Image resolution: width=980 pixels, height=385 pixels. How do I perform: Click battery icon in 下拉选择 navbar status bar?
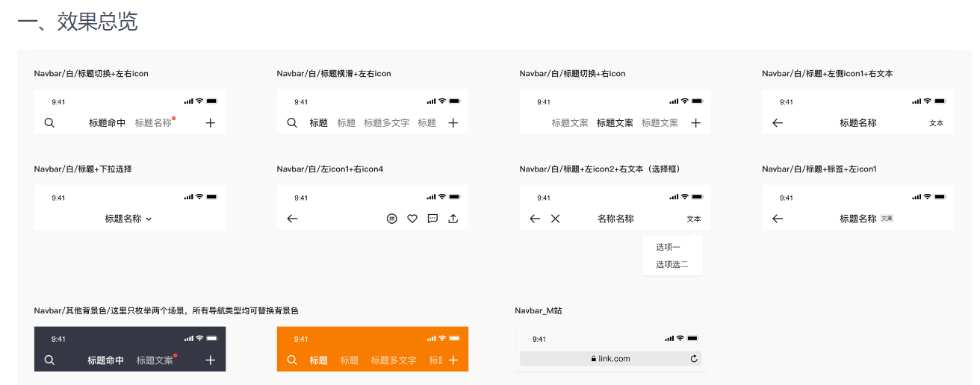tap(212, 196)
